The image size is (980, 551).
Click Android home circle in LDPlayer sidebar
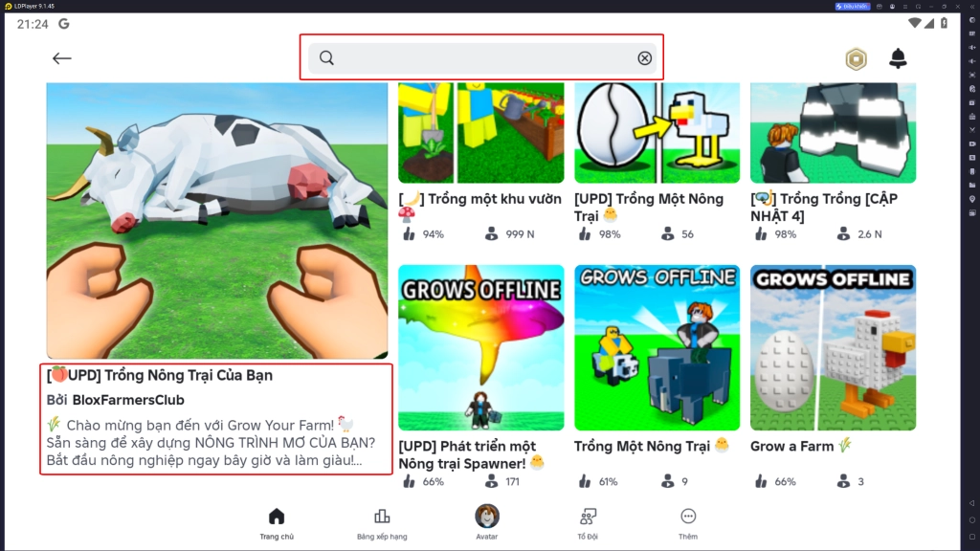pos(972,519)
